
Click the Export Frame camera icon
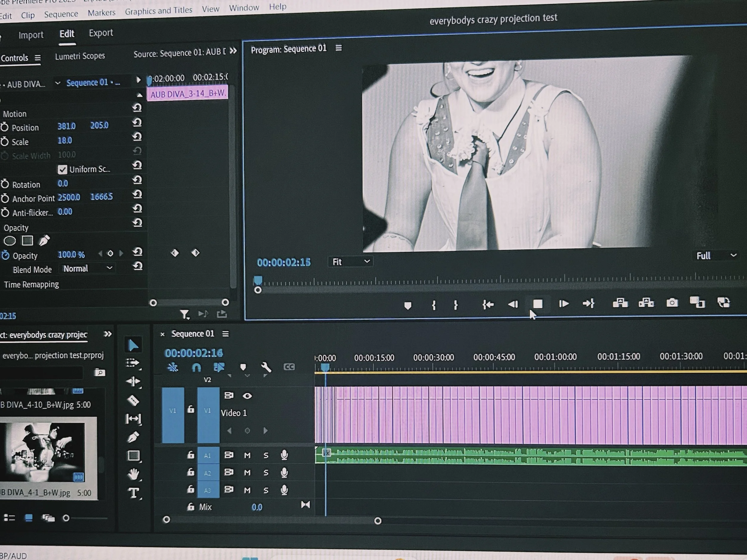[672, 303]
